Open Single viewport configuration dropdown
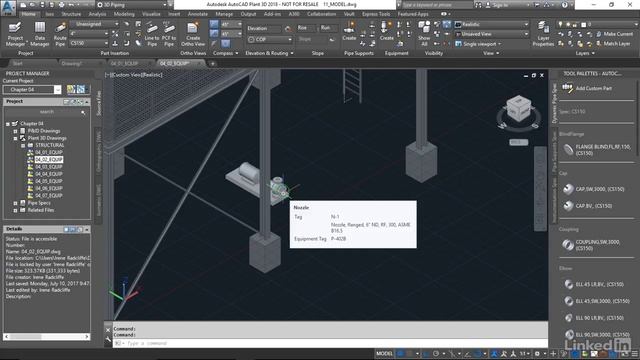 point(478,44)
